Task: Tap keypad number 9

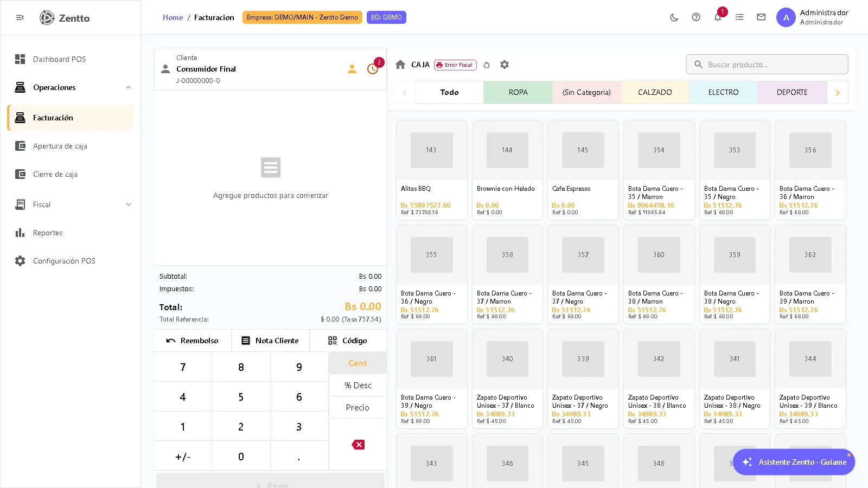Action: [x=299, y=367]
